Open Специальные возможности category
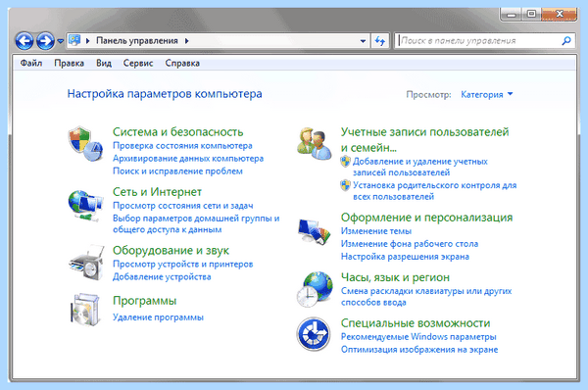The image size is (588, 390). click(x=416, y=323)
